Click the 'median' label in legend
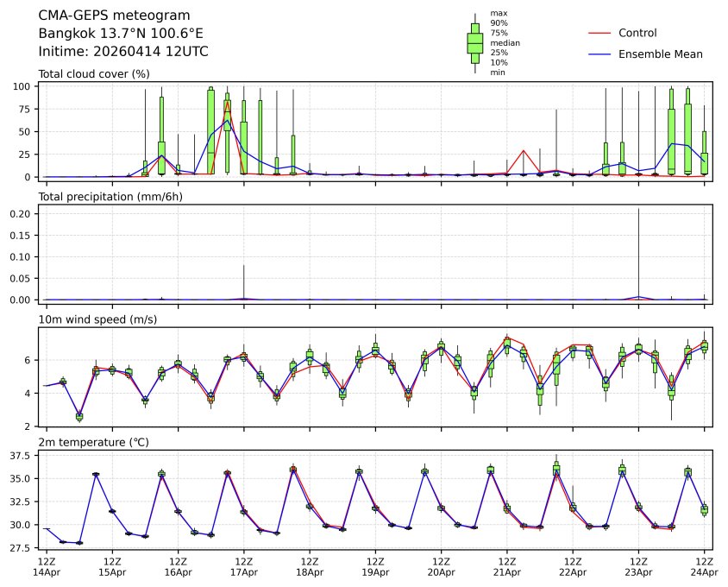728x587 pixels. click(505, 42)
